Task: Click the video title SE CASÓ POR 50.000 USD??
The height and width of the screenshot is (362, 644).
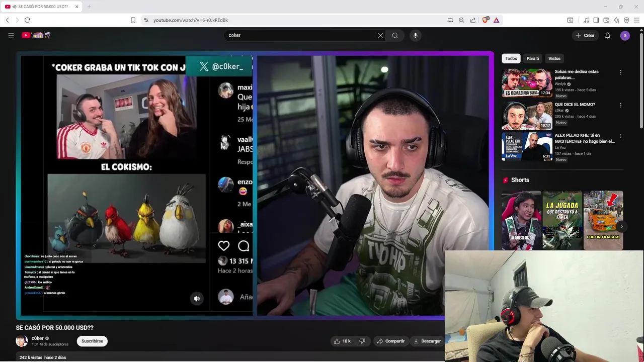Action: click(x=55, y=328)
